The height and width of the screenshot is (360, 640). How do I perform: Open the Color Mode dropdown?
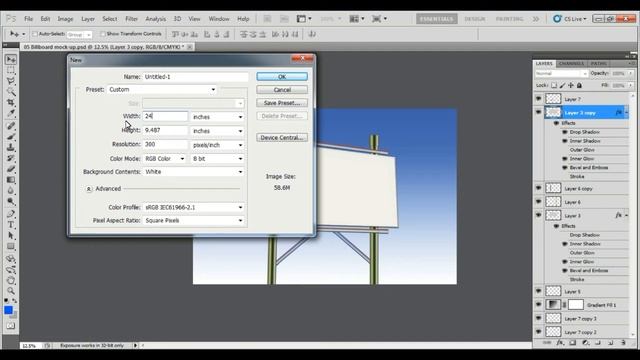point(165,158)
